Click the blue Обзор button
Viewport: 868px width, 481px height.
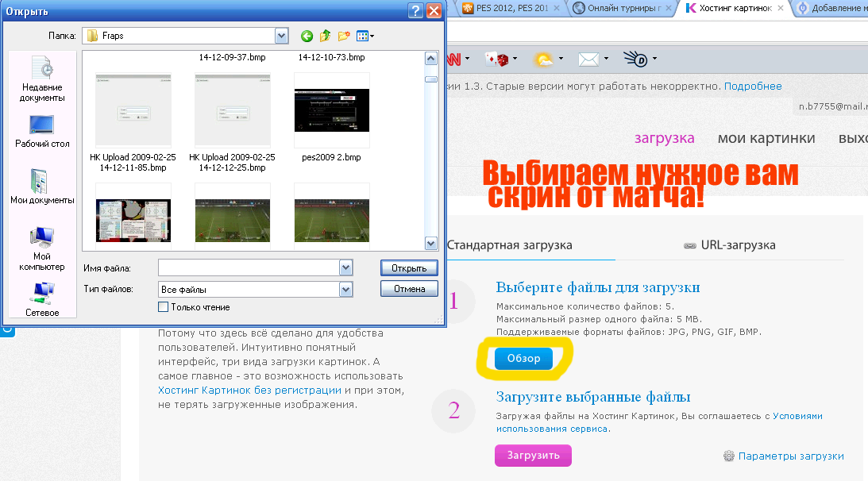tap(523, 359)
